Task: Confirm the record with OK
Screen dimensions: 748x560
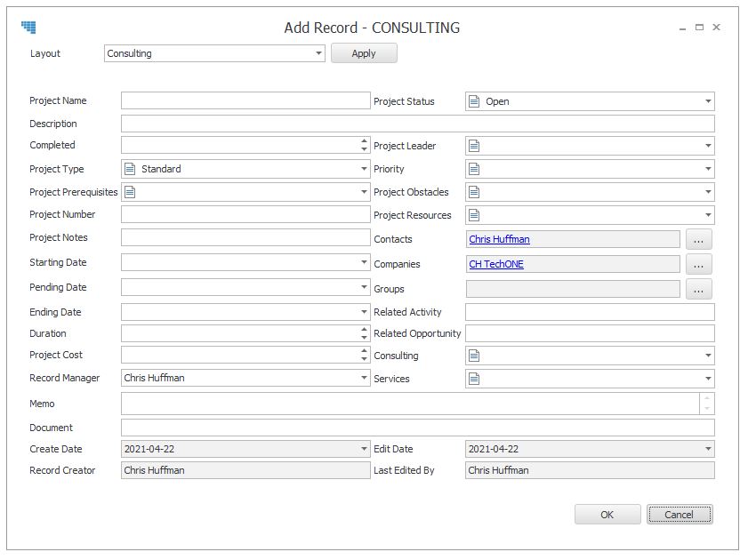Action: pos(607,515)
